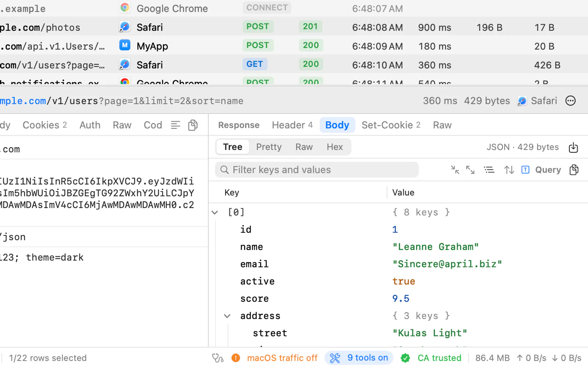Click the "Sincere@april.biz" email value
This screenshot has height=368, width=588.
(x=447, y=264)
